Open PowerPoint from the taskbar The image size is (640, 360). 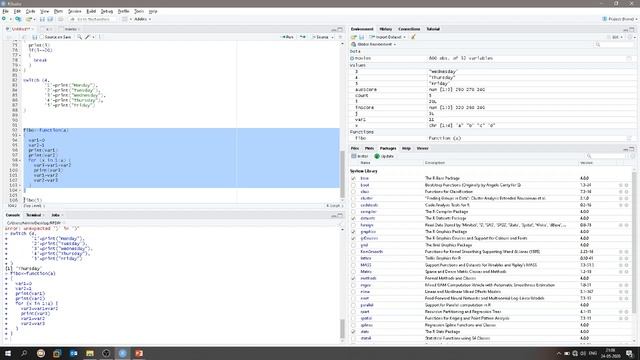(x=139, y=353)
